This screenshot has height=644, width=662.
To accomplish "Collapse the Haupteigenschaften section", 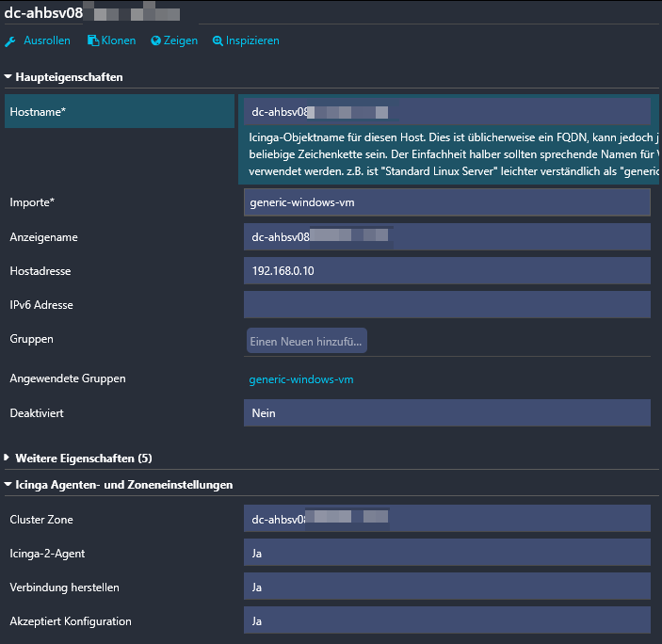I will point(69,77).
